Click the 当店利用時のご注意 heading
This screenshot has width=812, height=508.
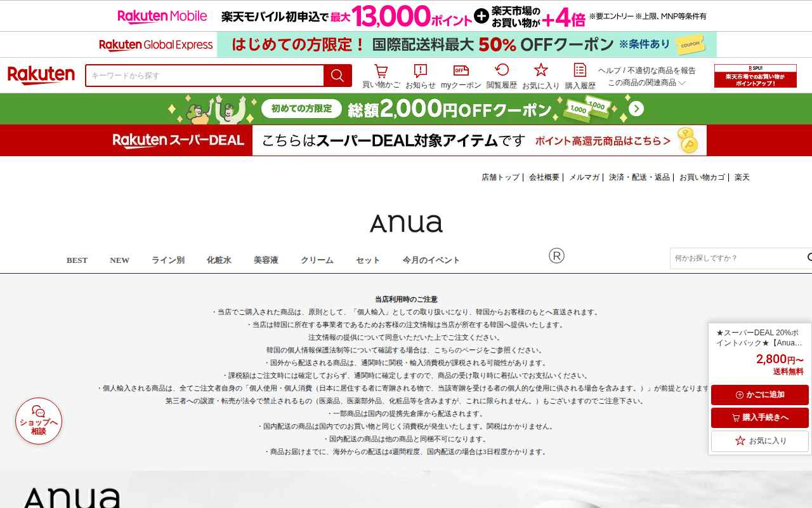tap(406, 299)
